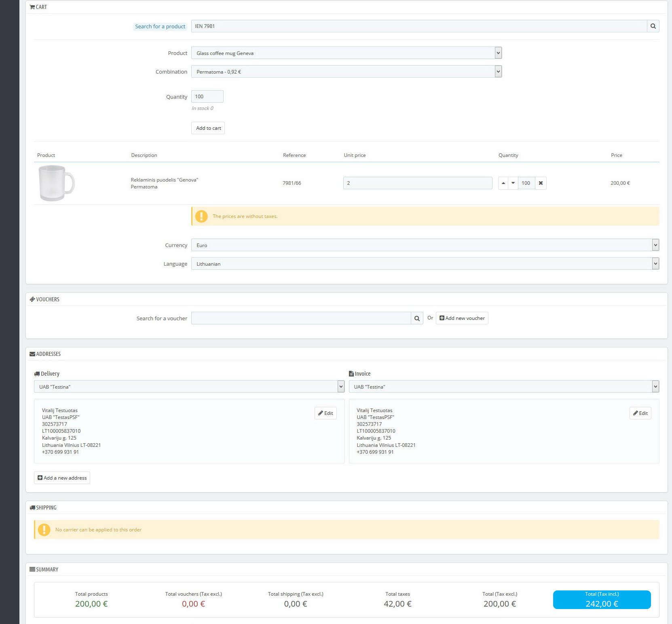Click the unit price field in cart row

point(418,183)
